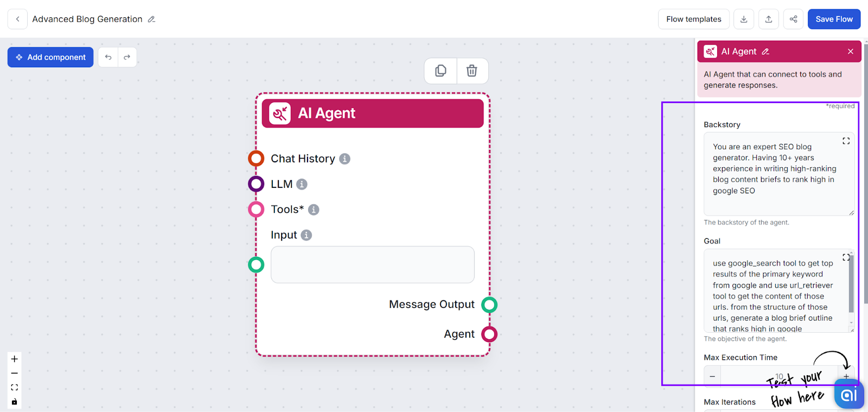Rename AI Agent via panel pencil icon
Screen dimensions: 868x412
pos(765,52)
